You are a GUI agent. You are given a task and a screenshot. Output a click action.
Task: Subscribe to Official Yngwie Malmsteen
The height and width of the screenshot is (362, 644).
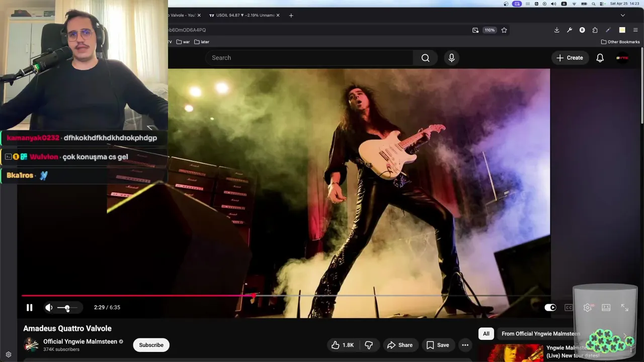tap(151, 345)
